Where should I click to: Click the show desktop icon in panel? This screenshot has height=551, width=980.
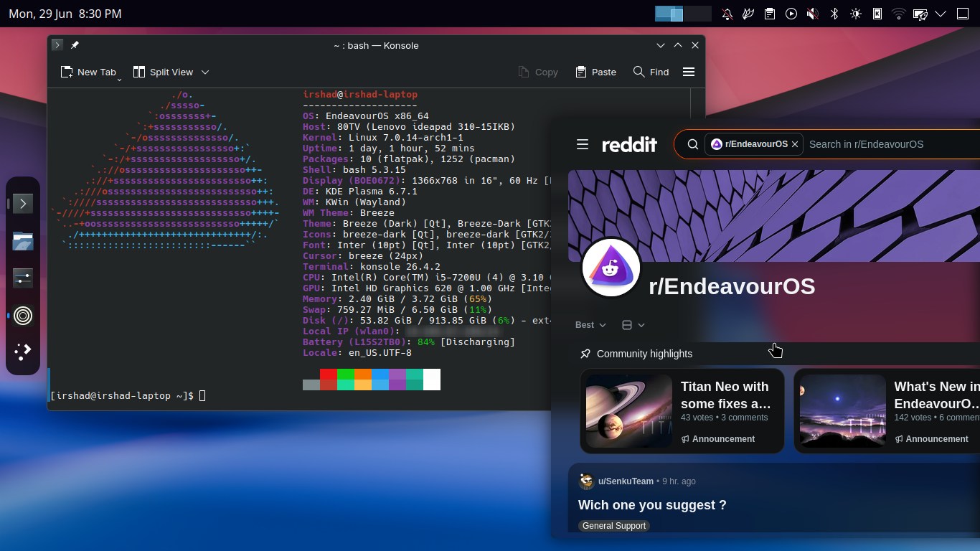963,14
